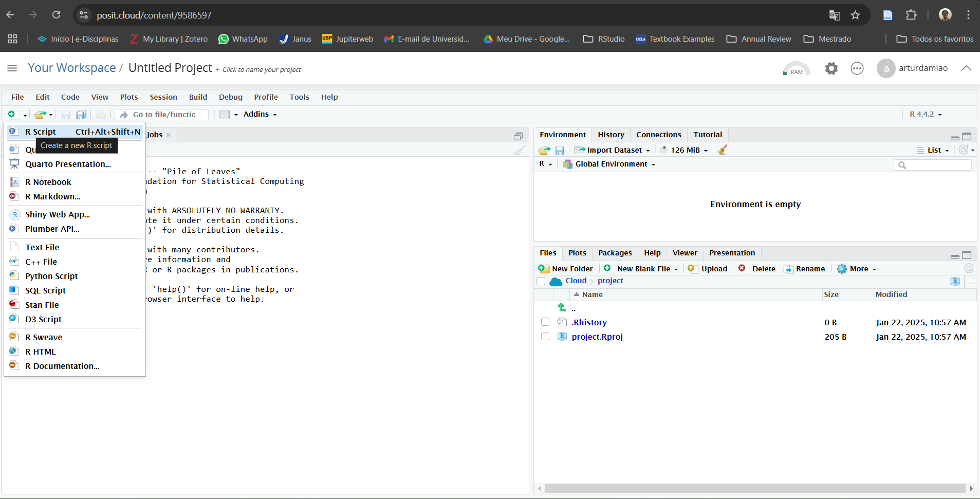
Task: Check the .Rhistory file checkbox
Action: coord(545,322)
